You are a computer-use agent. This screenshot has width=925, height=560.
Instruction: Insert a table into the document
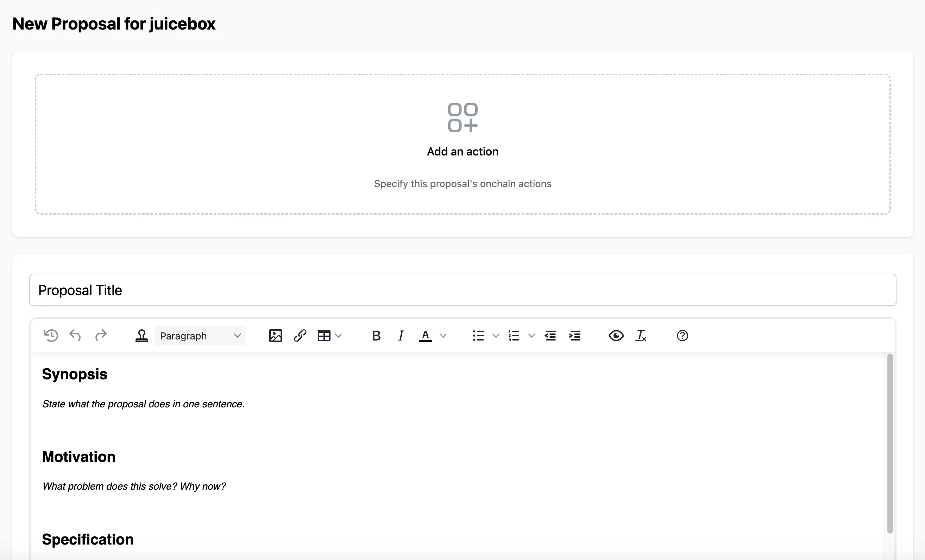pyautogui.click(x=325, y=336)
